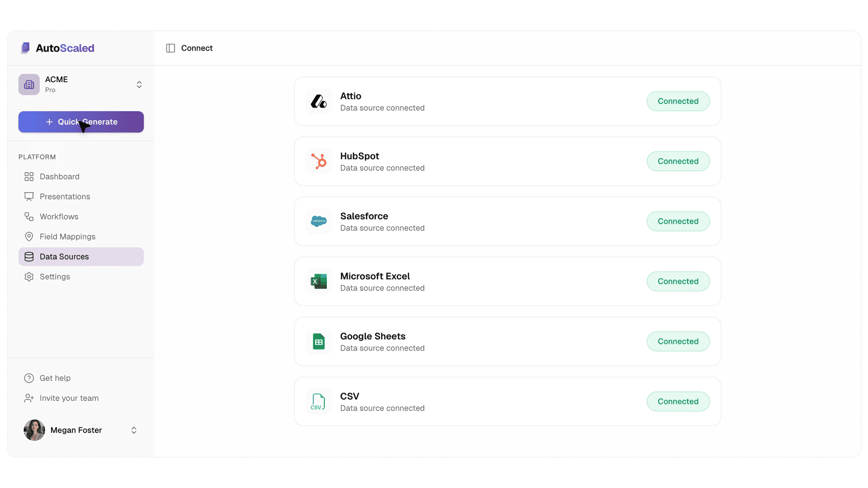Click the Microsoft Excel icon
The height and width of the screenshot is (488, 868).
[319, 282]
